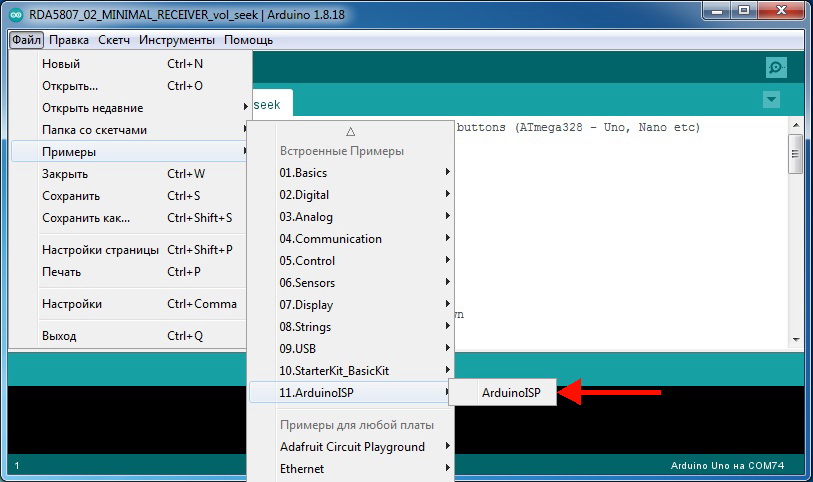Screen dimensions: 813x482
Task: Open Ethernet library examples
Action: tap(352, 469)
